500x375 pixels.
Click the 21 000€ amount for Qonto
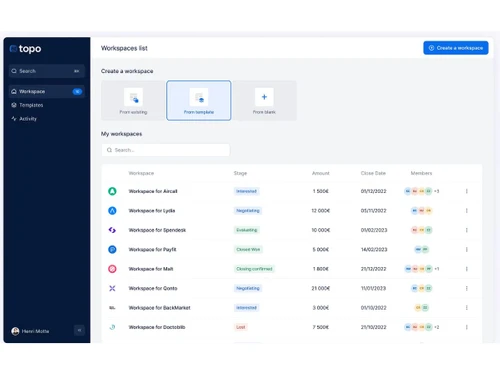[x=321, y=288]
